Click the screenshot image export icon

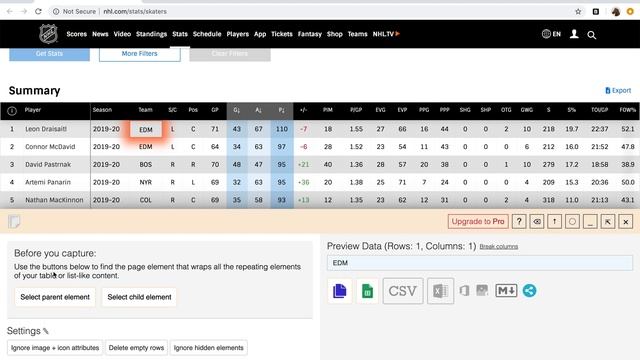tap(482, 291)
